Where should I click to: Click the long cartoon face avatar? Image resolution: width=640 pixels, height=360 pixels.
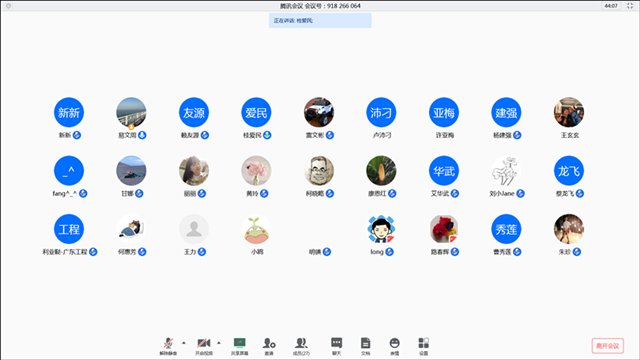(381, 229)
